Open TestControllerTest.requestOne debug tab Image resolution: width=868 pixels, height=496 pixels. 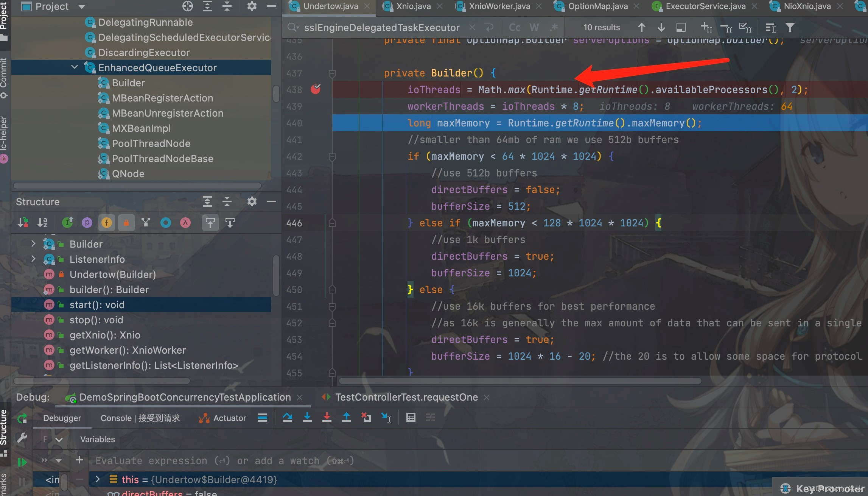pyautogui.click(x=406, y=397)
